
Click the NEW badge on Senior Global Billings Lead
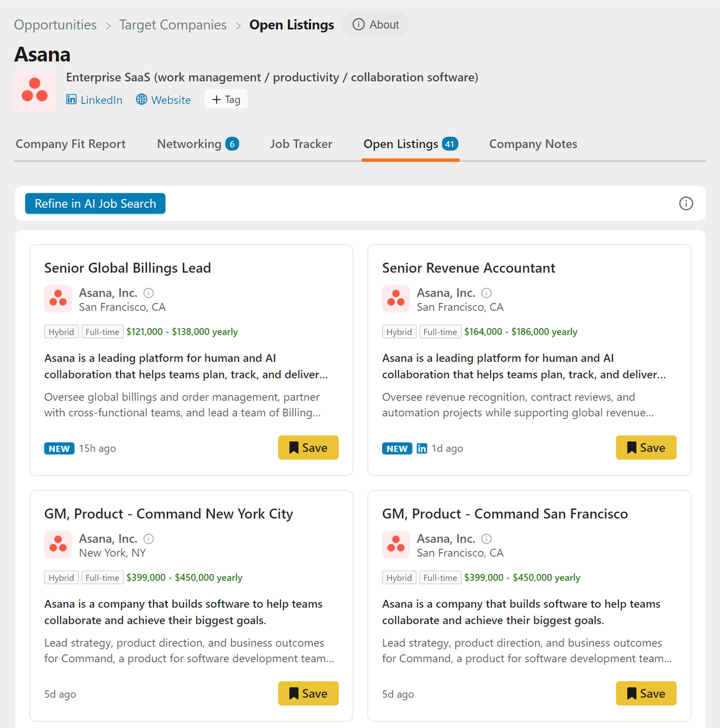point(59,449)
